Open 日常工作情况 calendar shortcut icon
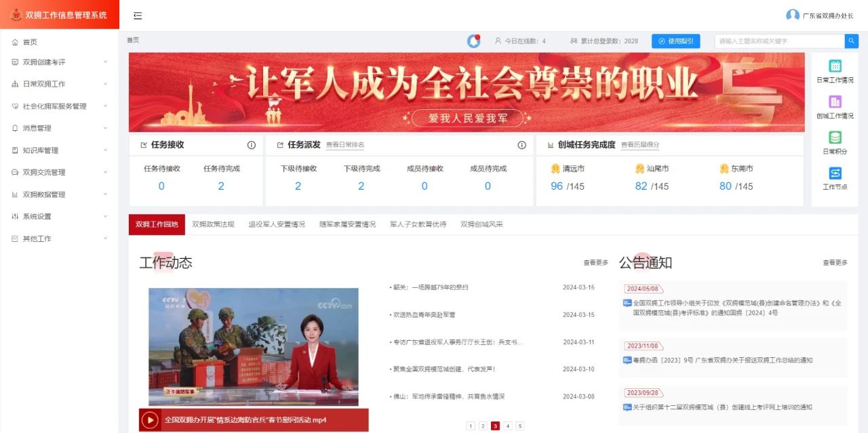 [x=835, y=66]
